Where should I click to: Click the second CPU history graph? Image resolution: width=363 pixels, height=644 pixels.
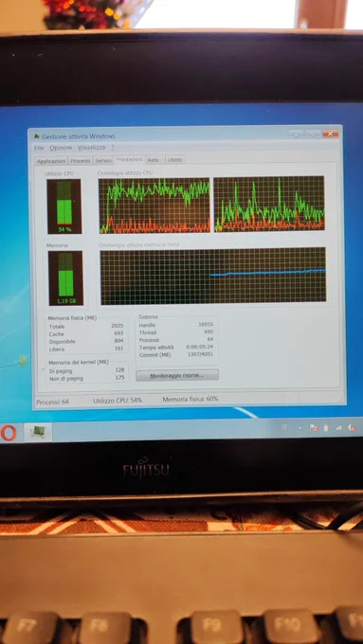[x=269, y=205]
